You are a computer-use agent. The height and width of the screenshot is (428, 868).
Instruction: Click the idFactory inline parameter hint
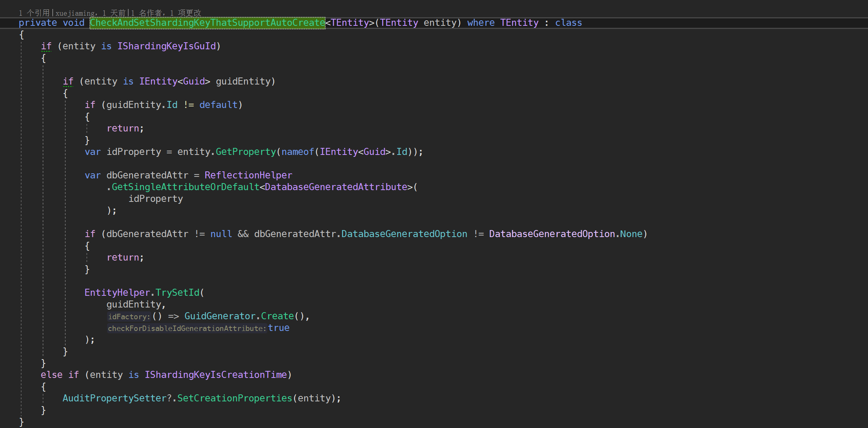pyautogui.click(x=129, y=317)
